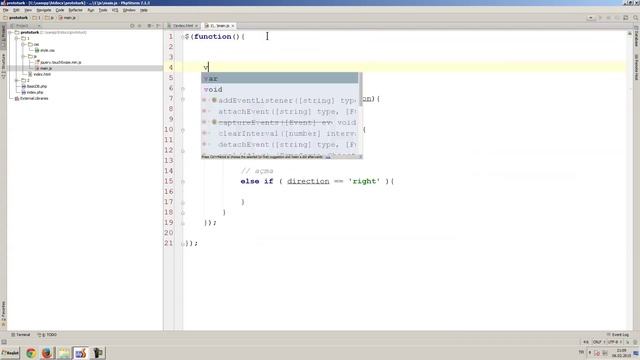Screen dimensions: 640x360
Task: Close the main.js editor tab
Action: point(233,26)
